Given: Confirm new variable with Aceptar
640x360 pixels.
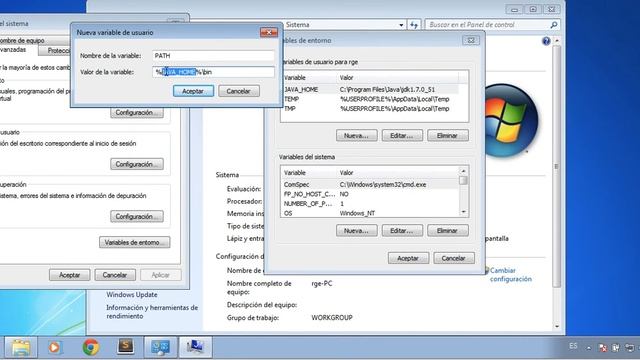Looking at the screenshot, I should pyautogui.click(x=193, y=91).
